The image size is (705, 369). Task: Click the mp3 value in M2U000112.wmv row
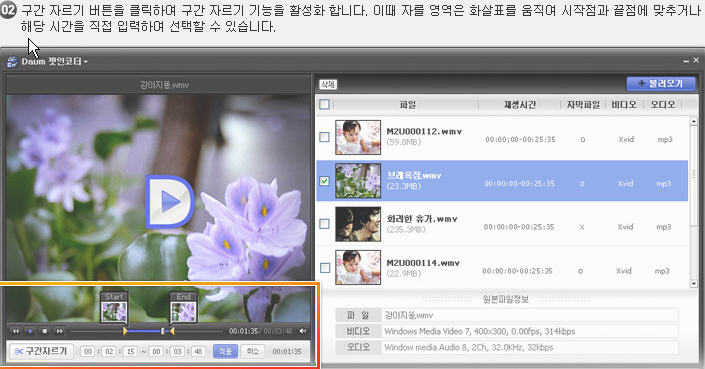pyautogui.click(x=665, y=139)
